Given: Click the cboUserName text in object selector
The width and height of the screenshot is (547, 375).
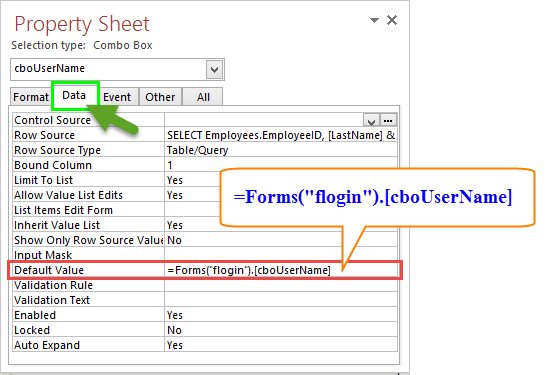Looking at the screenshot, I should (50, 68).
